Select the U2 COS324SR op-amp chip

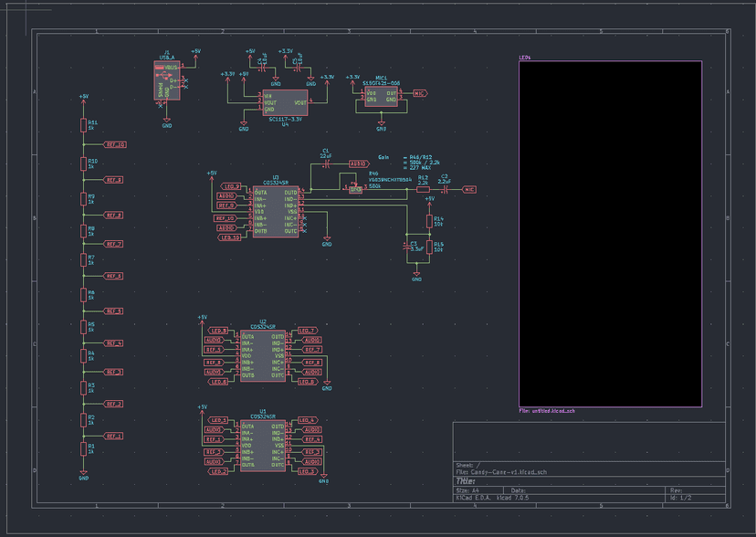pos(263,356)
